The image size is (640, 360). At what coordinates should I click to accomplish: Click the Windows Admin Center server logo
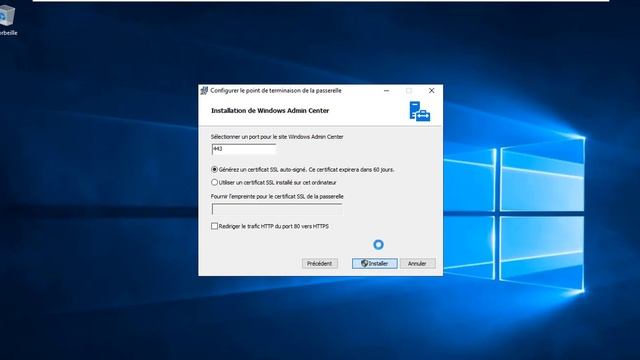(x=420, y=111)
